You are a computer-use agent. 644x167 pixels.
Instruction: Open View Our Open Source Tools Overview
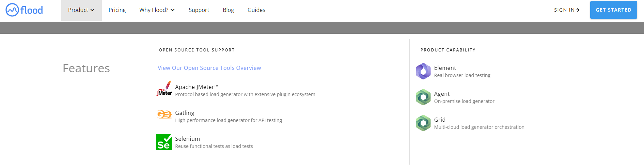(209, 68)
